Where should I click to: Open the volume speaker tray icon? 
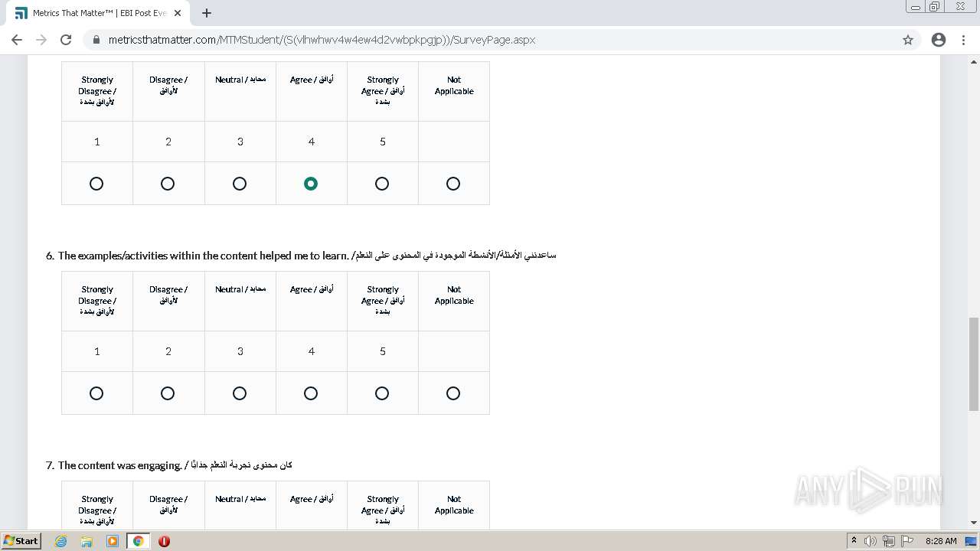(x=871, y=541)
